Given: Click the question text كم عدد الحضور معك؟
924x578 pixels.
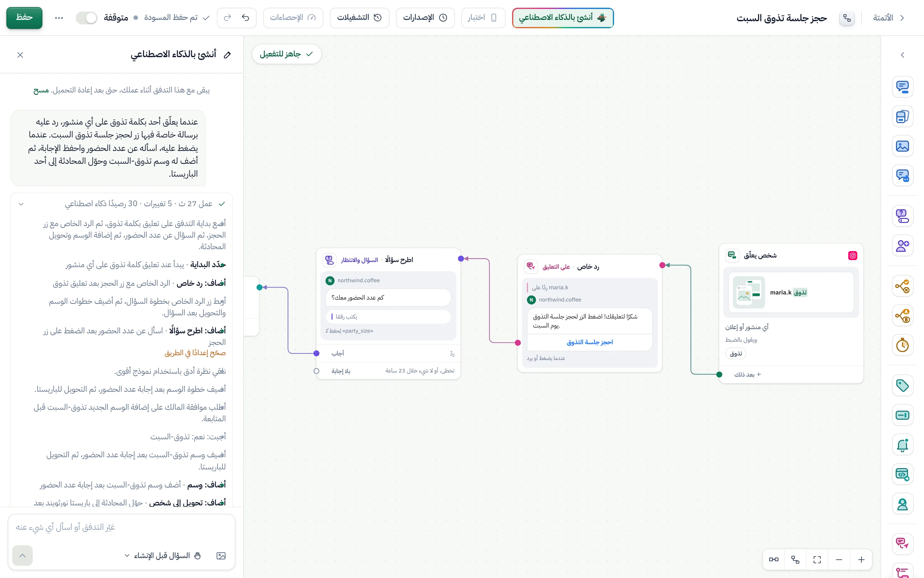Looking at the screenshot, I should 357,298.
